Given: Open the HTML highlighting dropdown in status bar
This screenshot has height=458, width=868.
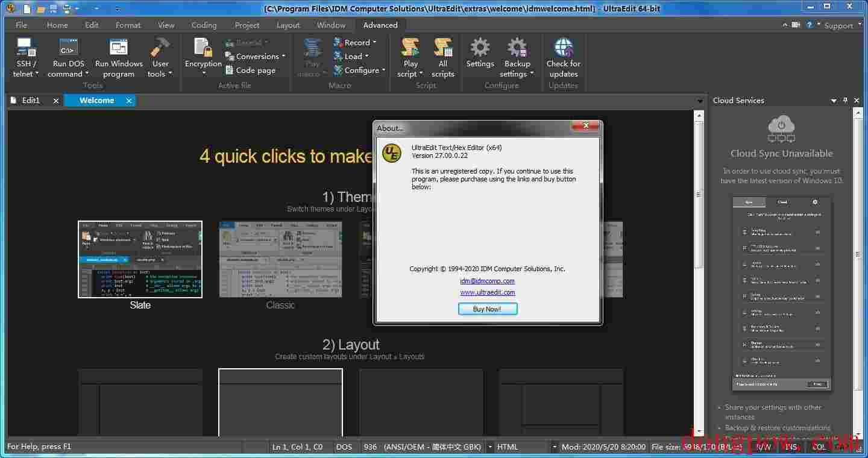Looking at the screenshot, I should tap(554, 447).
